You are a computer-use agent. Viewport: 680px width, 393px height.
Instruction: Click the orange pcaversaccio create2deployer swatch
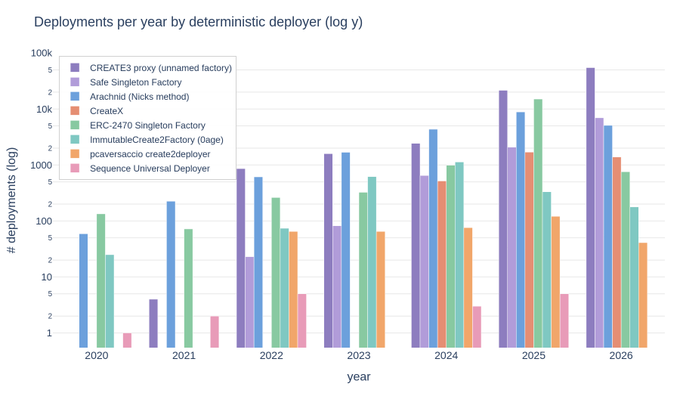[75, 154]
